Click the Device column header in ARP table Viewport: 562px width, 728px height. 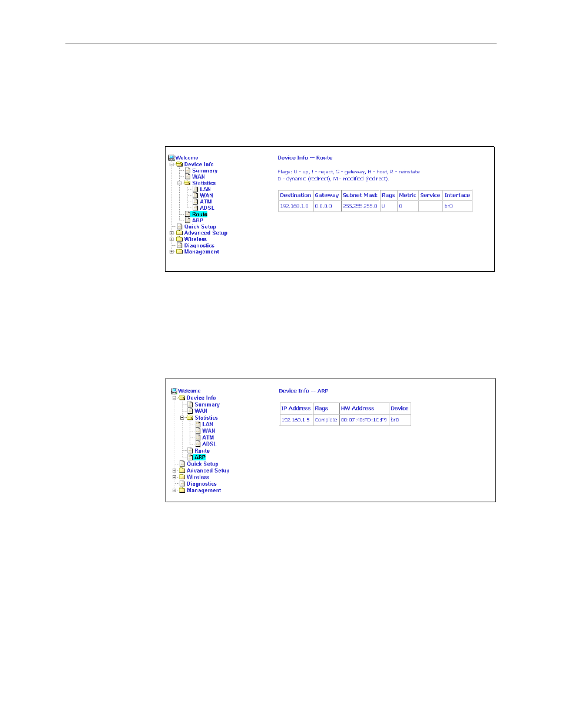[x=400, y=409]
